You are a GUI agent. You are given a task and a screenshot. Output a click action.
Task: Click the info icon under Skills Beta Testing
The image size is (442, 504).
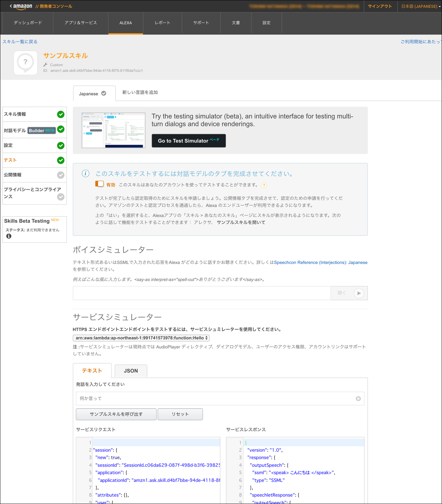[x=9, y=236]
